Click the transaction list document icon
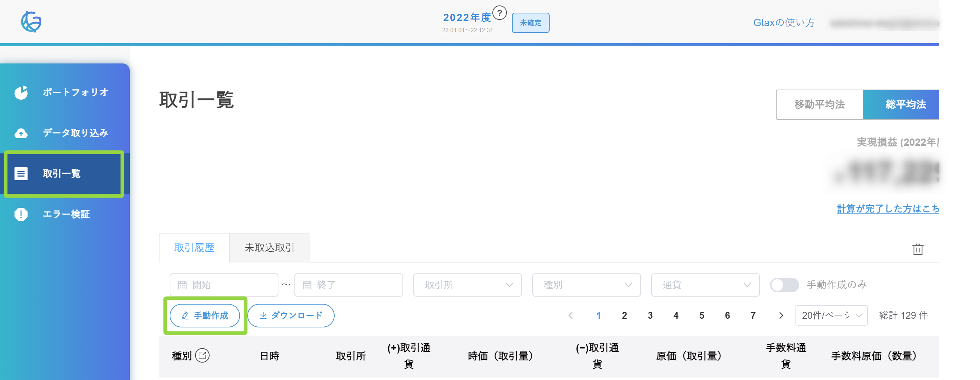Image resolution: width=980 pixels, height=380 pixels. point(21,173)
